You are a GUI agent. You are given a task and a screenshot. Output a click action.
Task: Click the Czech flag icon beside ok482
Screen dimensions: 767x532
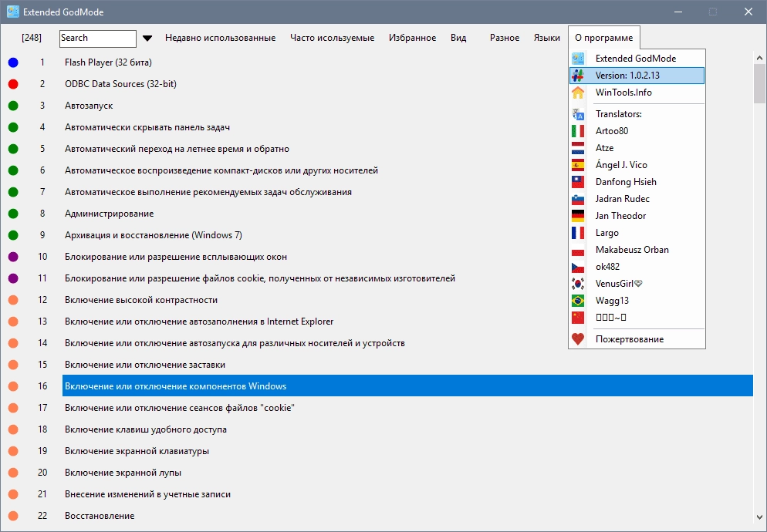[578, 267]
